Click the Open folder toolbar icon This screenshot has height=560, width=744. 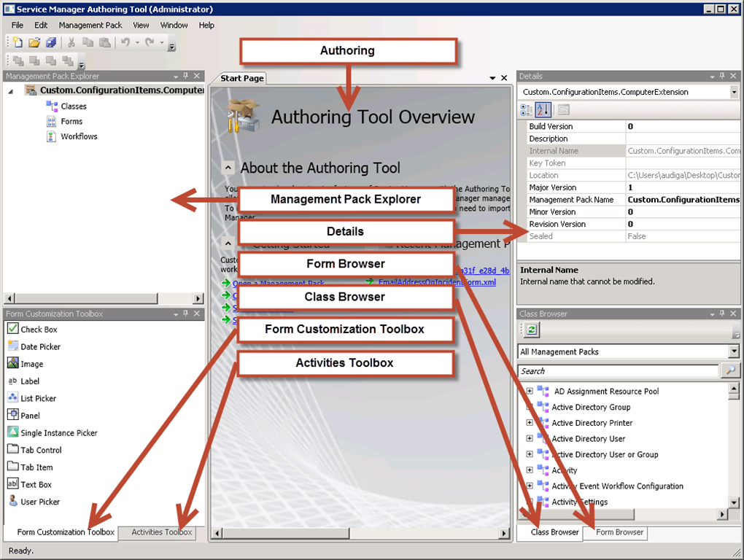(x=34, y=43)
